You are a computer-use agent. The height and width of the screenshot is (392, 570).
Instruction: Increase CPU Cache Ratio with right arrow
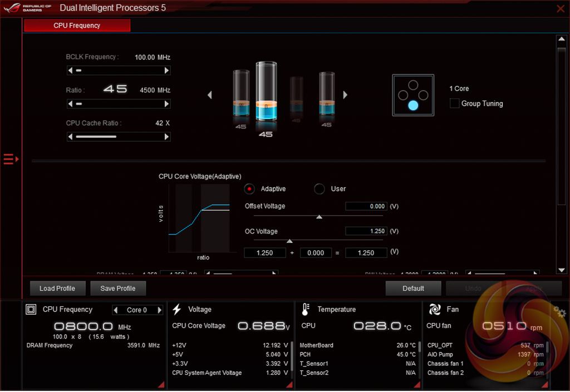(x=167, y=137)
